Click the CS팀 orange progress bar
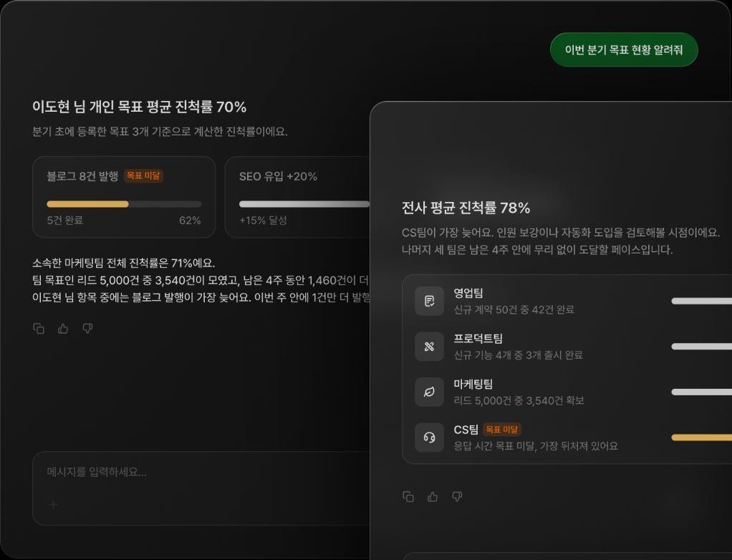Viewport: 732px width, 560px height. 702,438
